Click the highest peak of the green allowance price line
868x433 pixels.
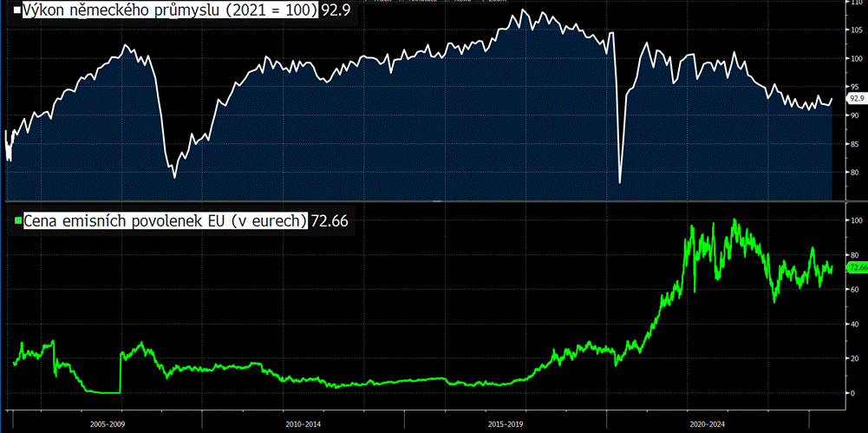click(x=735, y=220)
